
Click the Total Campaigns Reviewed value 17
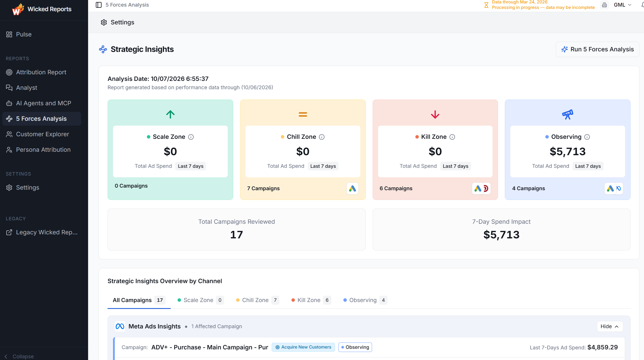(x=236, y=235)
